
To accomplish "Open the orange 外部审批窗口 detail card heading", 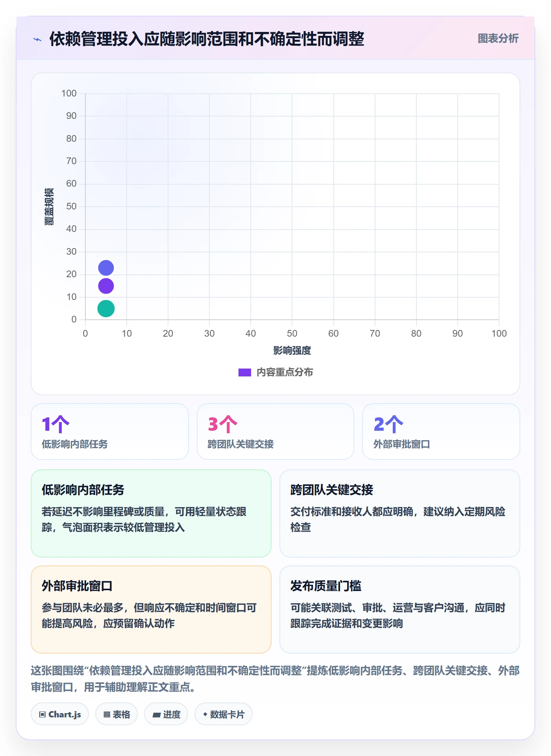I will [77, 586].
